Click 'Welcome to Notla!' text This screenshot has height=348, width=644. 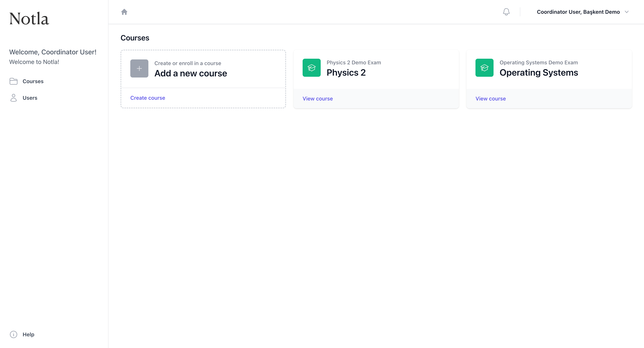34,62
